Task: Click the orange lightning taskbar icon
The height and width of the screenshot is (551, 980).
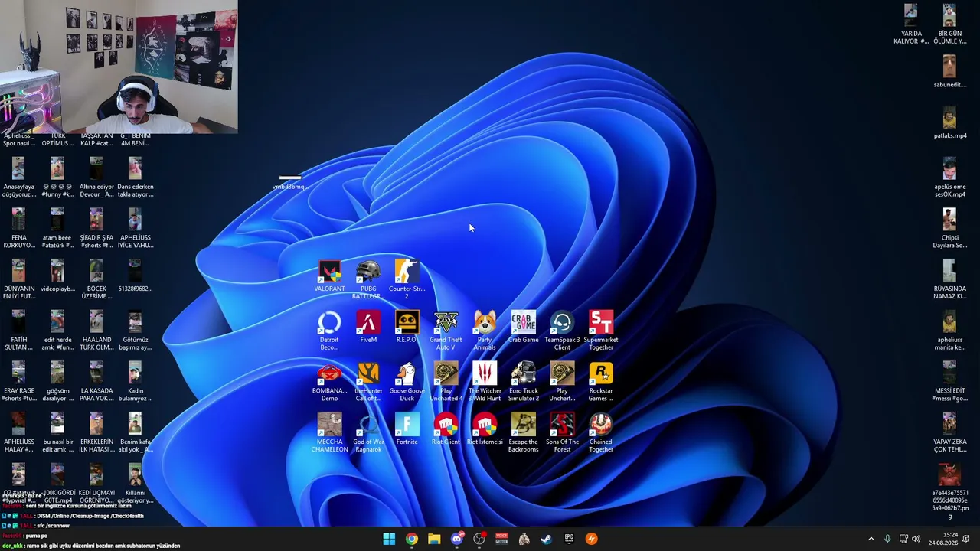Action: pyautogui.click(x=591, y=539)
